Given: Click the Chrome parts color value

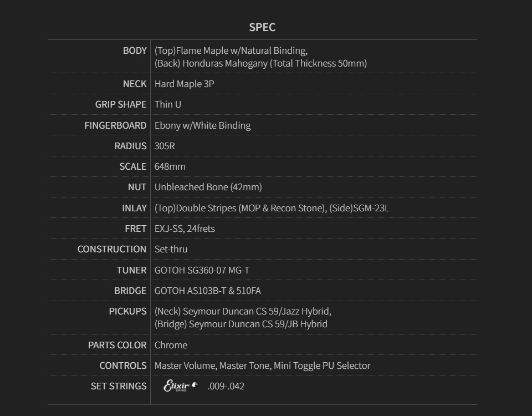Looking at the screenshot, I should pyautogui.click(x=171, y=345).
